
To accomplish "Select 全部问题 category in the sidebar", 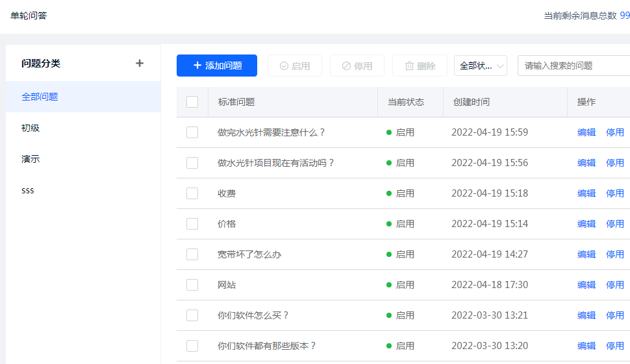I will tap(40, 97).
